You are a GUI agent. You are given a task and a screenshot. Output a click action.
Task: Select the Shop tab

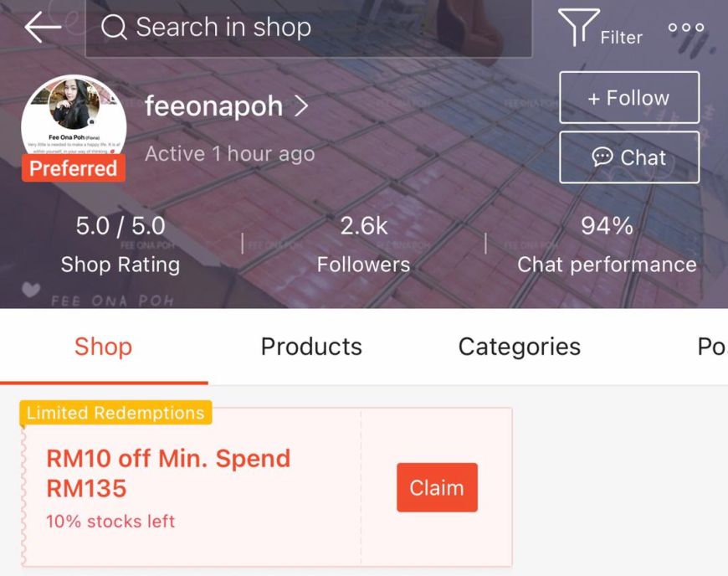(x=103, y=347)
